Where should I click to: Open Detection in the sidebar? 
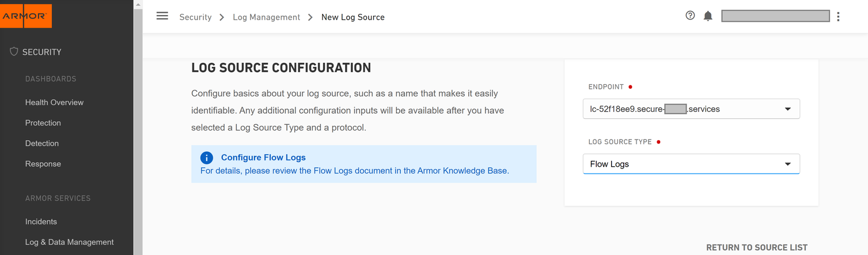tap(42, 143)
